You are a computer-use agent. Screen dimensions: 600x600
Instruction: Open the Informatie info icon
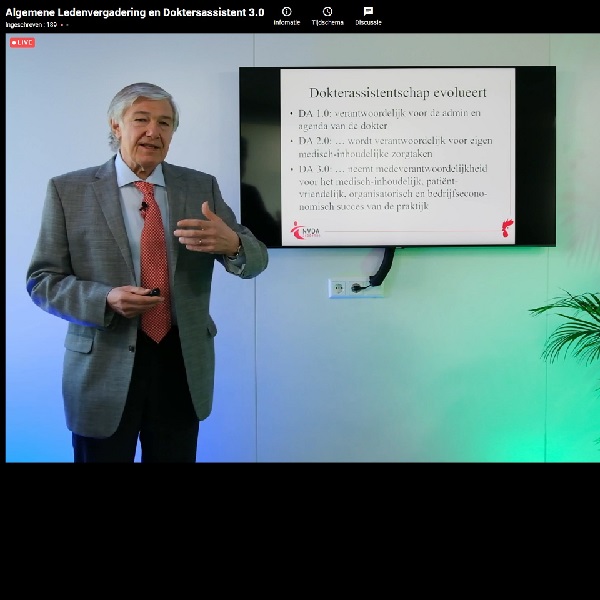[x=287, y=11]
